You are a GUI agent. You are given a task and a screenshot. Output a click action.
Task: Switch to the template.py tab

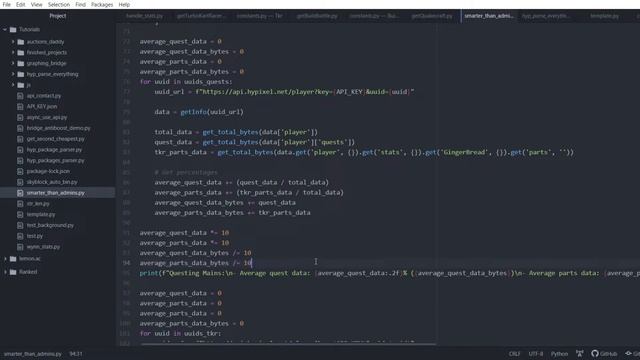604,16
